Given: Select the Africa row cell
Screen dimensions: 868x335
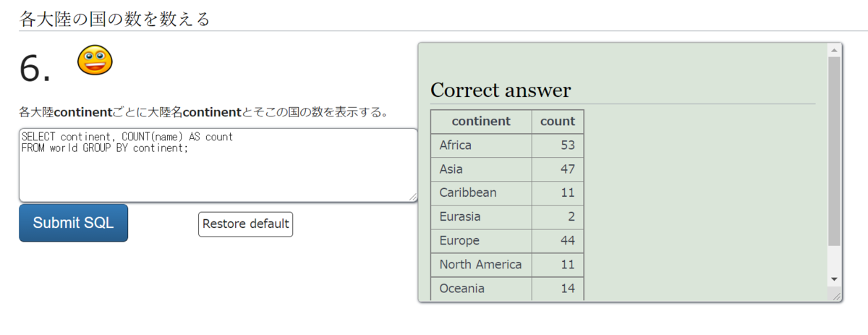Looking at the screenshot, I should coord(481,145).
